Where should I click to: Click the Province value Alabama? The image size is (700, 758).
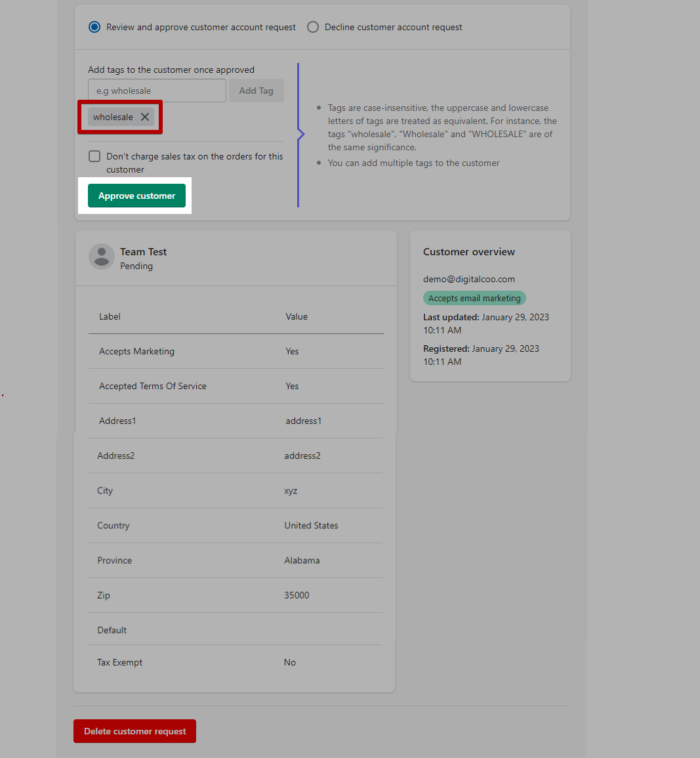pos(302,560)
